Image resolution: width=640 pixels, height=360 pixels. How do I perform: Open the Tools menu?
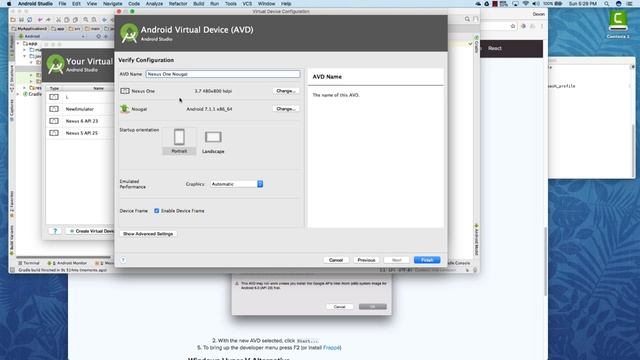[x=231, y=4]
